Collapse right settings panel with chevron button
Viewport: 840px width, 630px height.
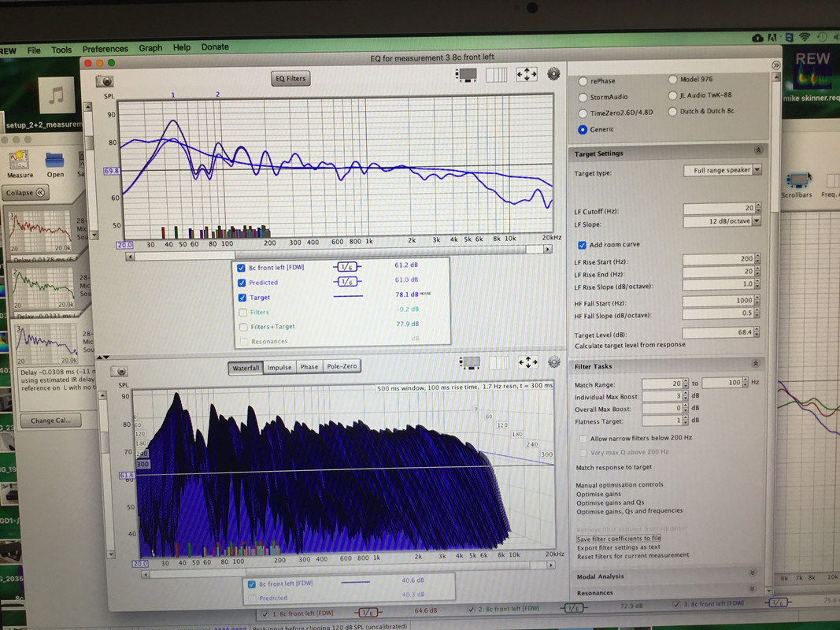coord(775,65)
